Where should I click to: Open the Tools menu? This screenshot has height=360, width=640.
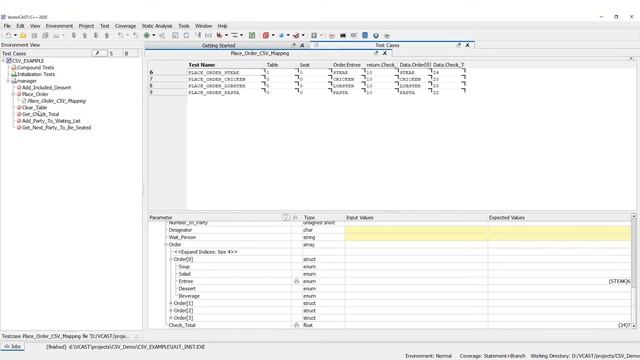[x=184, y=26]
